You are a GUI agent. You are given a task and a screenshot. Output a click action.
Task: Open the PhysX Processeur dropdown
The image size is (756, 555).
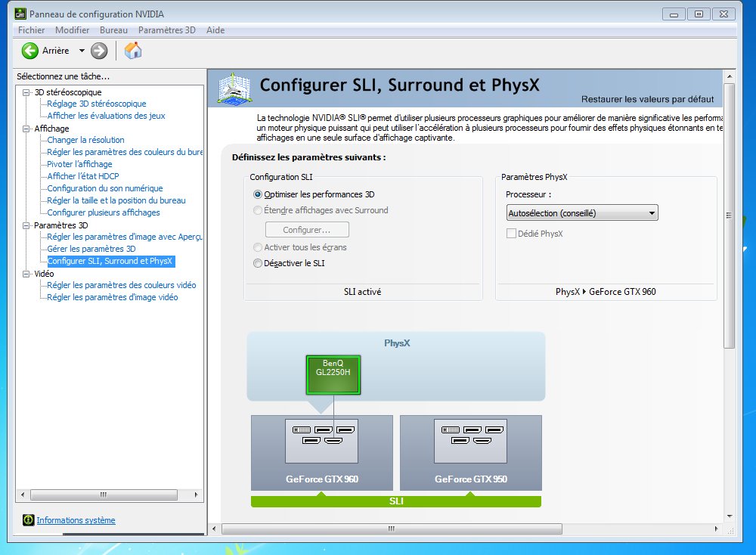point(582,213)
